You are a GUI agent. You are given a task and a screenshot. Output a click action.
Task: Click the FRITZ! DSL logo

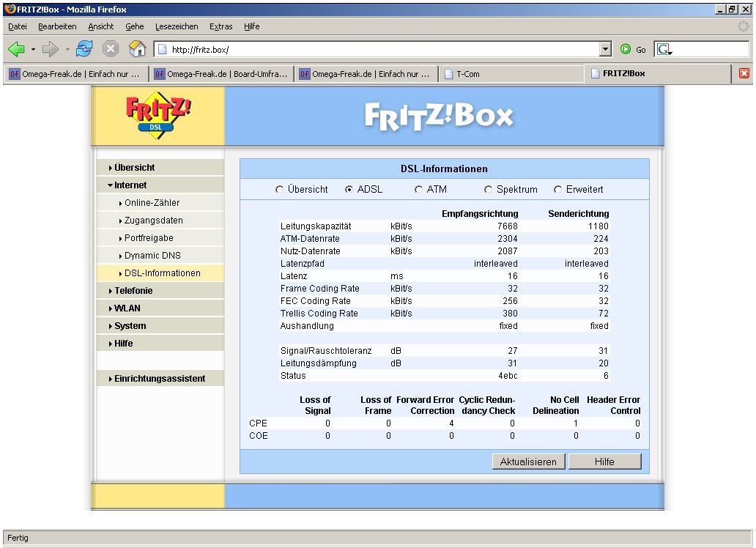(157, 116)
